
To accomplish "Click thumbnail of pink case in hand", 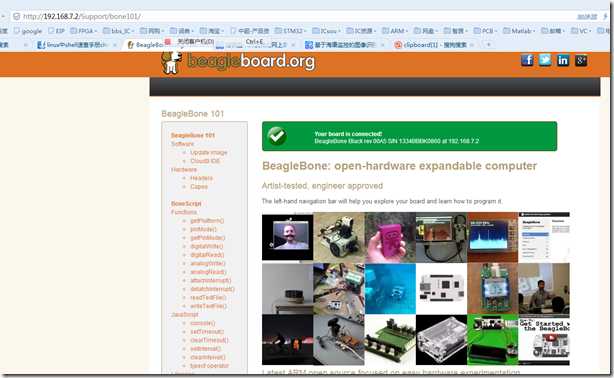I will point(390,237).
